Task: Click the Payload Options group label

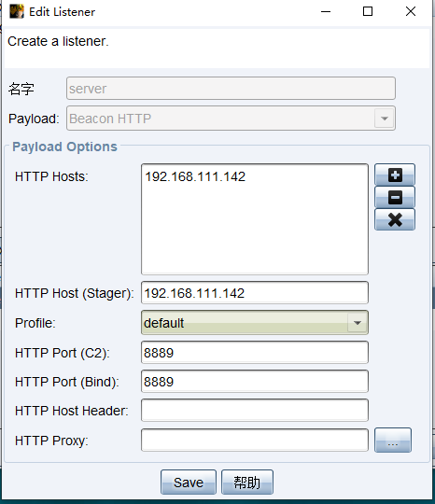Action: tap(64, 147)
